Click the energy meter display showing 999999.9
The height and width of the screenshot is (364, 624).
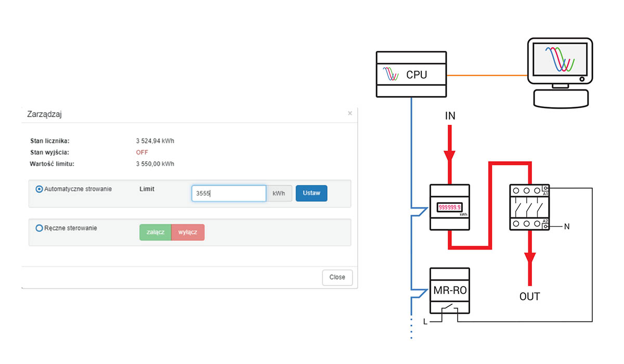click(x=449, y=206)
